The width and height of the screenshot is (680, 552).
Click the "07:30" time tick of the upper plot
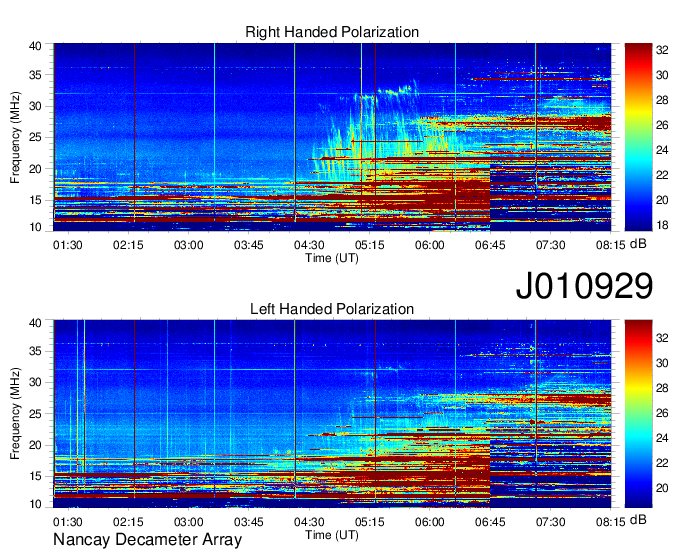(x=550, y=245)
